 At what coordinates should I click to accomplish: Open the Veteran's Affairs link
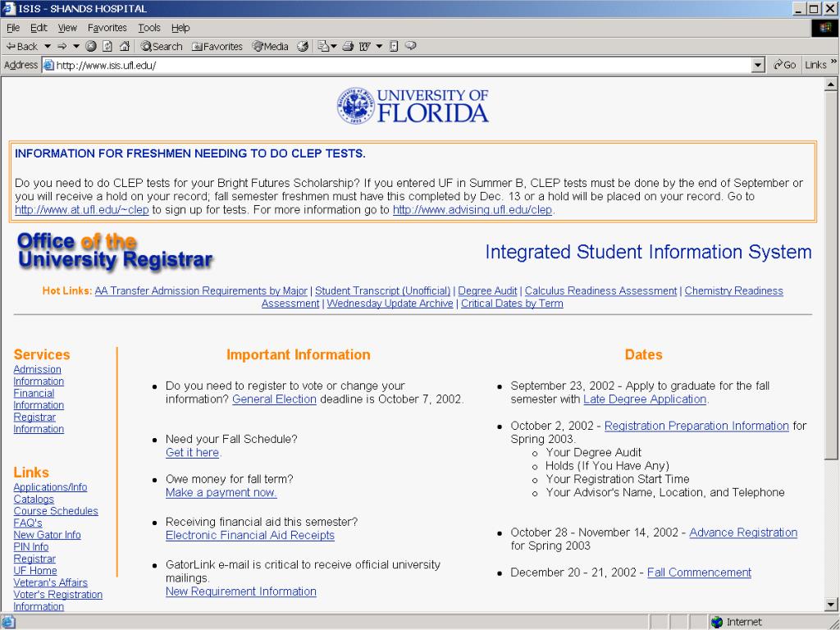pyautogui.click(x=50, y=582)
